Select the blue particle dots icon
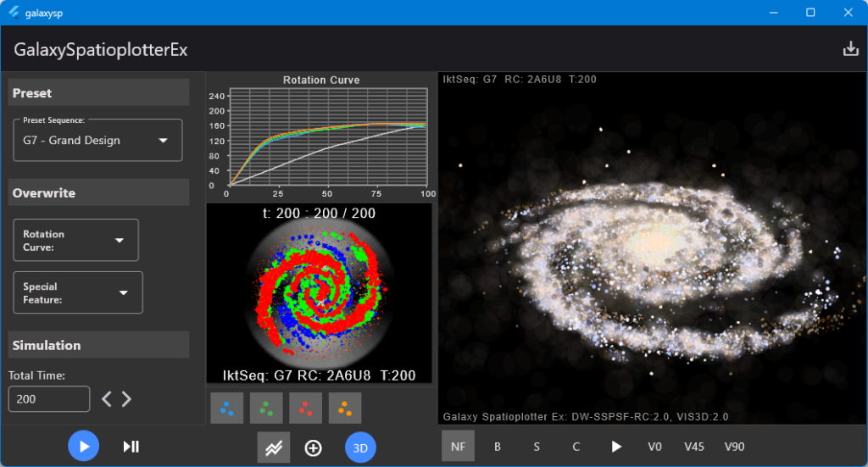 click(x=226, y=409)
